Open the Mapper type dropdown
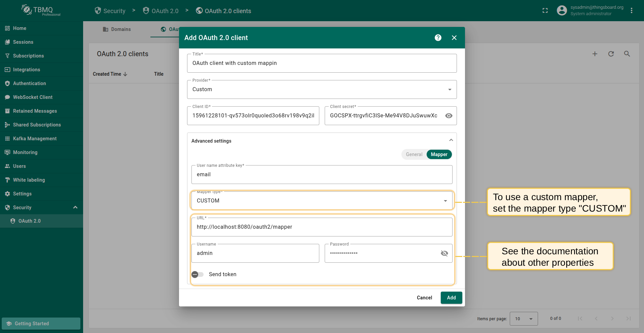 pyautogui.click(x=322, y=201)
